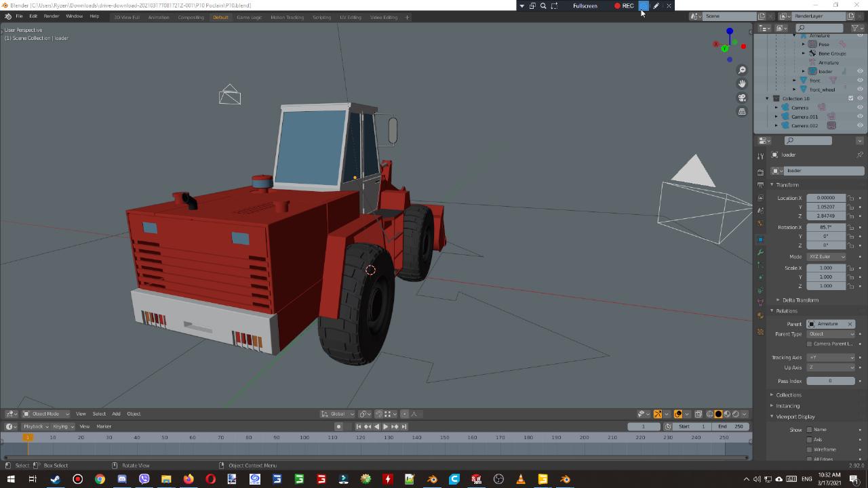Viewport: 868px width, 488px height.
Task: Open the Tool properties tab icon
Action: pos(760,156)
